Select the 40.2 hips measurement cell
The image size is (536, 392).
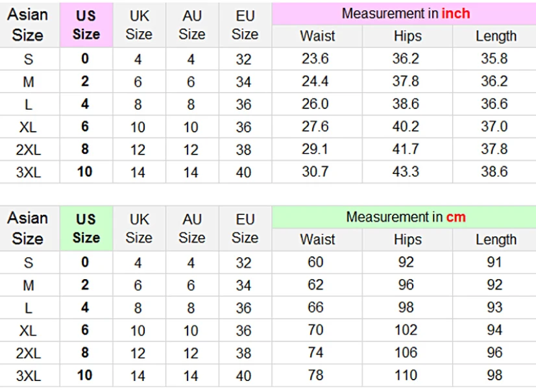pyautogui.click(x=406, y=127)
